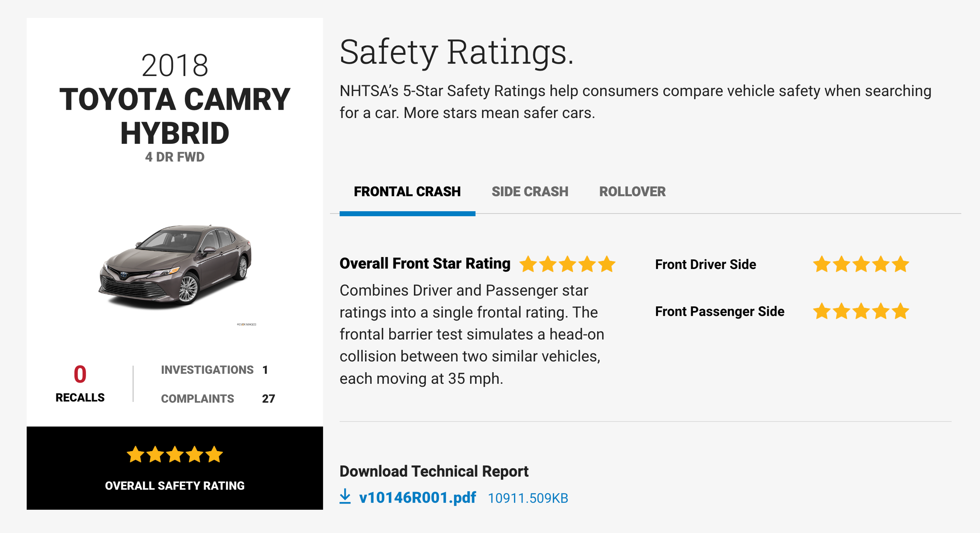The image size is (980, 533).
Task: Download the v10146R001.pdf technical report
Action: [x=417, y=498]
